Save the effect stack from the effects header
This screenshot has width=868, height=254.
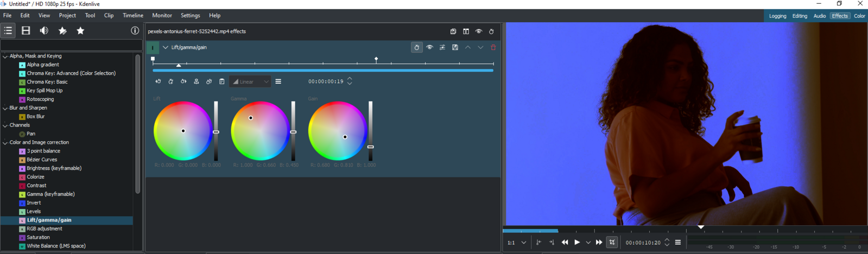[x=453, y=31]
